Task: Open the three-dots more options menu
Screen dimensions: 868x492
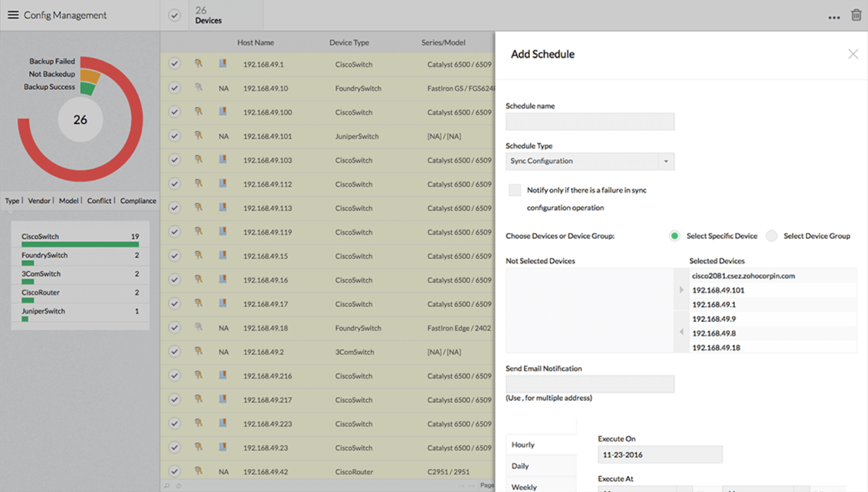Action: click(x=833, y=18)
